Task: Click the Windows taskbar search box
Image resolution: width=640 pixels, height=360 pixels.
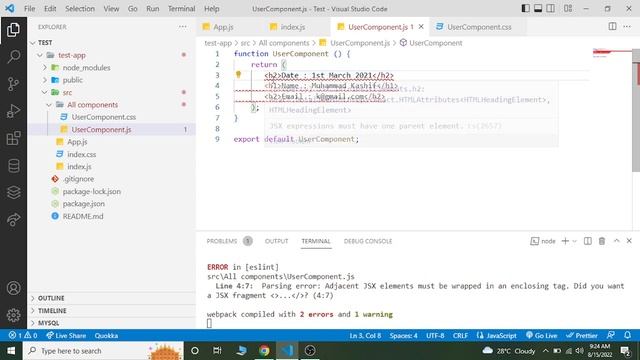Action: coord(103,351)
